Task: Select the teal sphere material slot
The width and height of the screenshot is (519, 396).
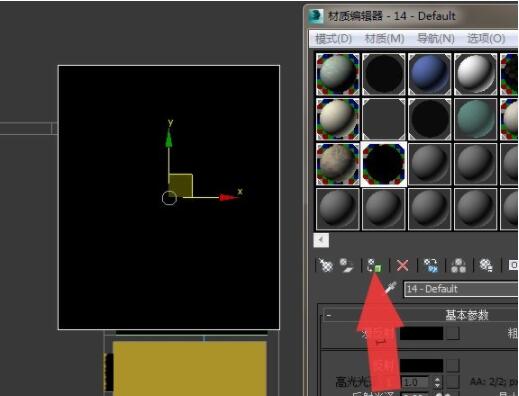Action: tap(475, 119)
